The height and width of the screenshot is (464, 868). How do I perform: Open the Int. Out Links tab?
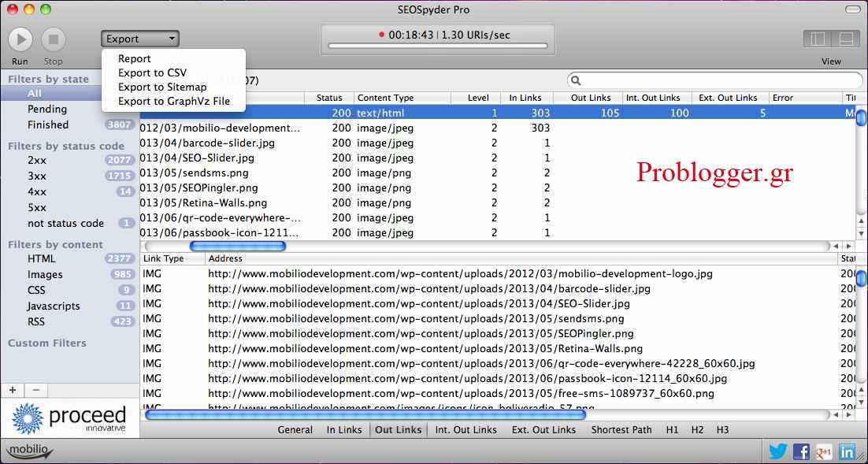tap(466, 429)
